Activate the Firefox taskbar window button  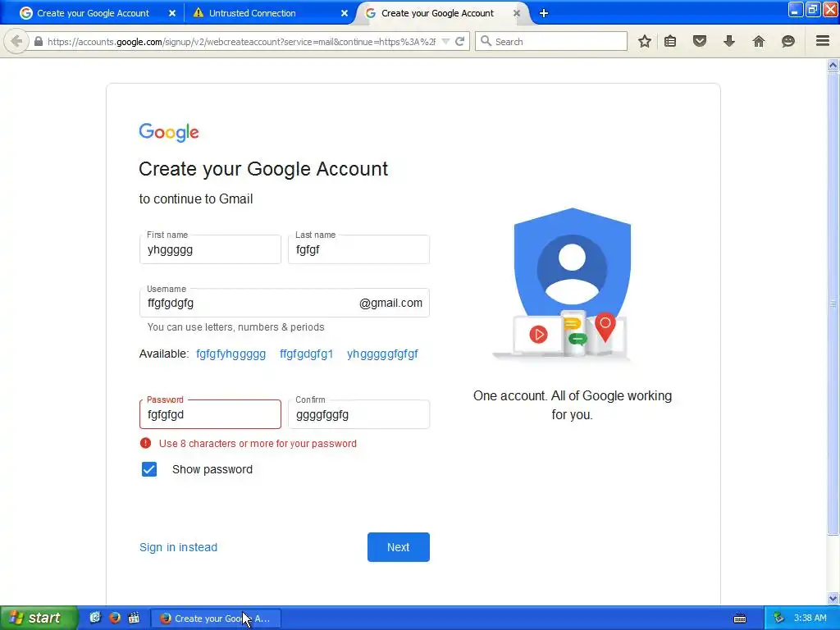click(216, 619)
